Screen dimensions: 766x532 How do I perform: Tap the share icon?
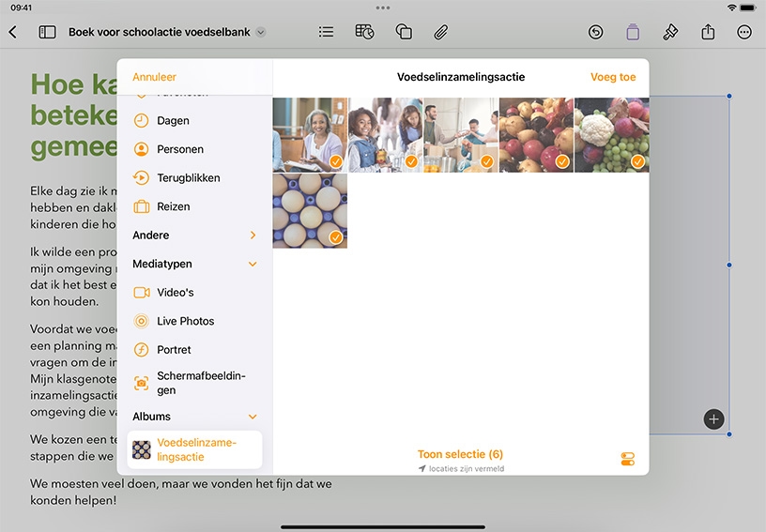click(708, 32)
